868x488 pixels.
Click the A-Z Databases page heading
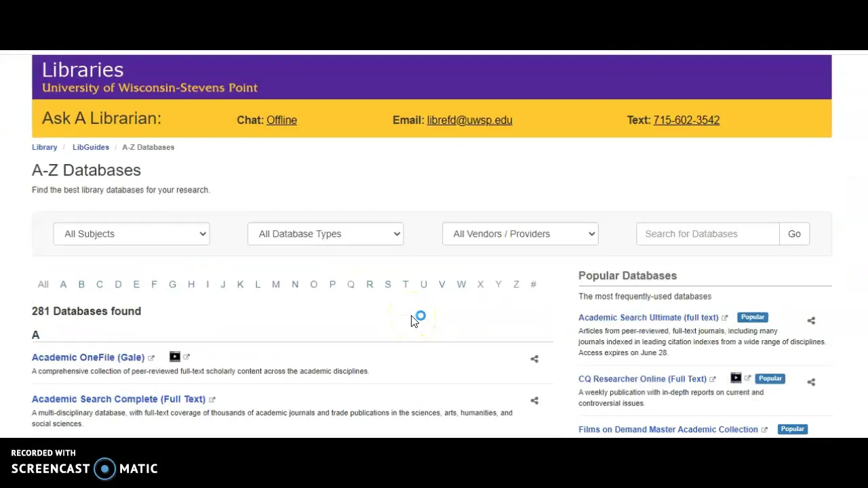pos(86,170)
